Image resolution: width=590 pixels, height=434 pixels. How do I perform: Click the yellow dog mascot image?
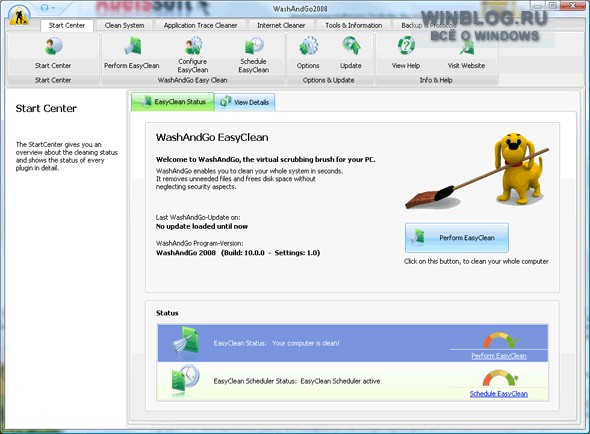tap(519, 168)
